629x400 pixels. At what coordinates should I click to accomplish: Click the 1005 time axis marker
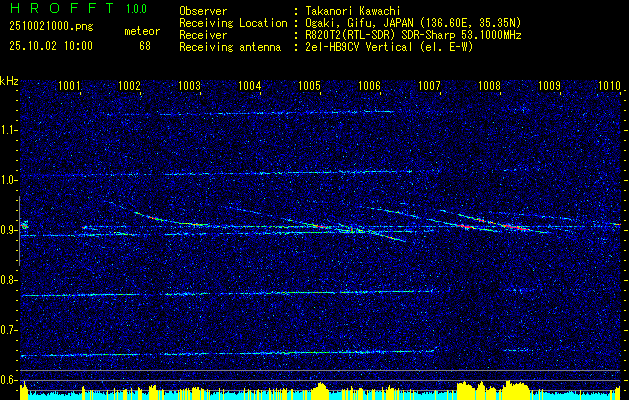tap(310, 85)
